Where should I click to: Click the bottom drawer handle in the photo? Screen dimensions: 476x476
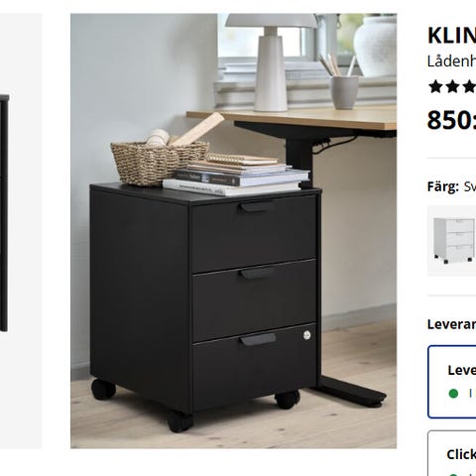tap(258, 339)
